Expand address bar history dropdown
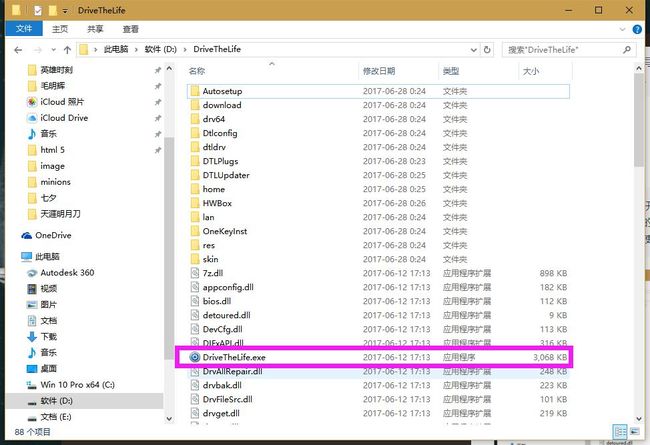Image resolution: width=650 pixels, height=445 pixels. [474, 50]
